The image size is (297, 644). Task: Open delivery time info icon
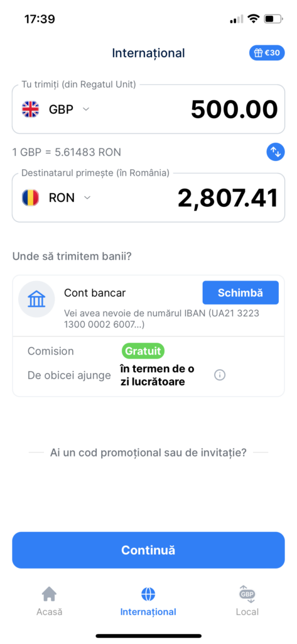pos(220,375)
